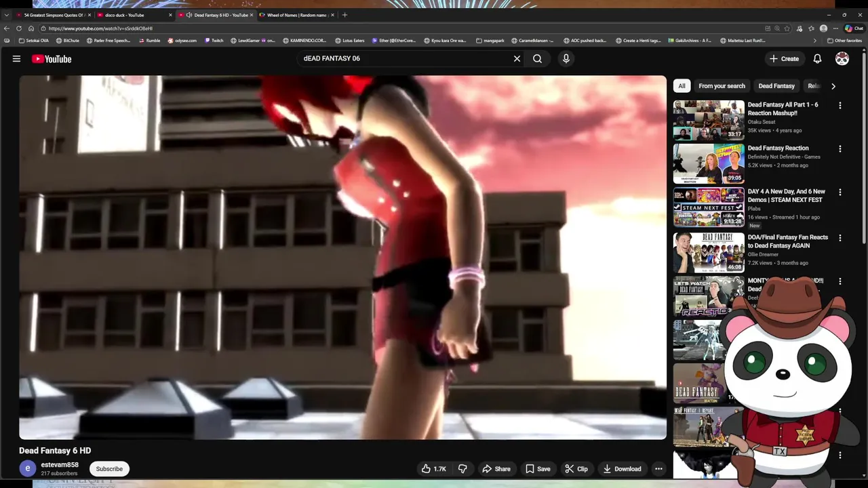
Task: Close the Wheel of Names tab
Action: (x=333, y=15)
